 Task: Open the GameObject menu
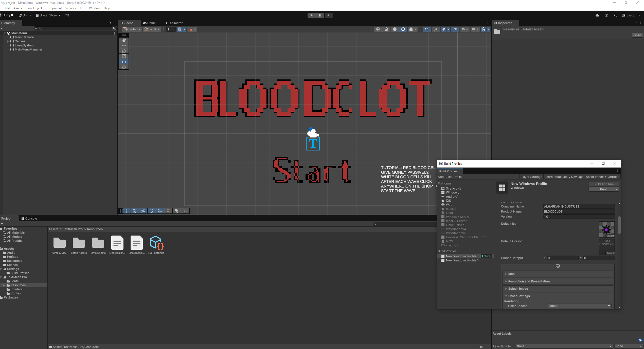click(x=33, y=8)
